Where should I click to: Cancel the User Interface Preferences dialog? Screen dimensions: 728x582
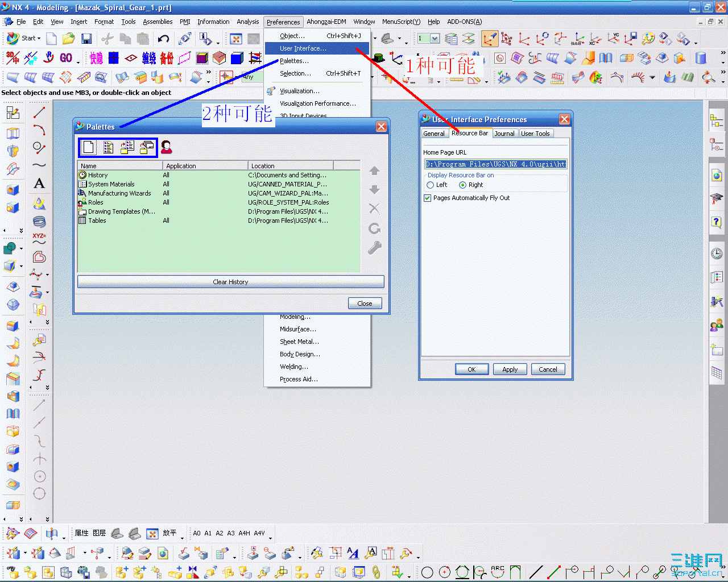548,369
